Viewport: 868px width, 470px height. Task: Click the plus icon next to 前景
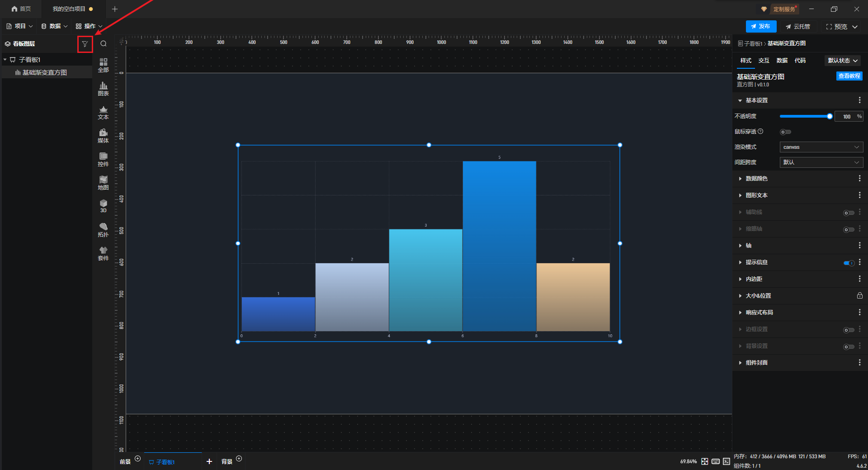tap(138, 459)
